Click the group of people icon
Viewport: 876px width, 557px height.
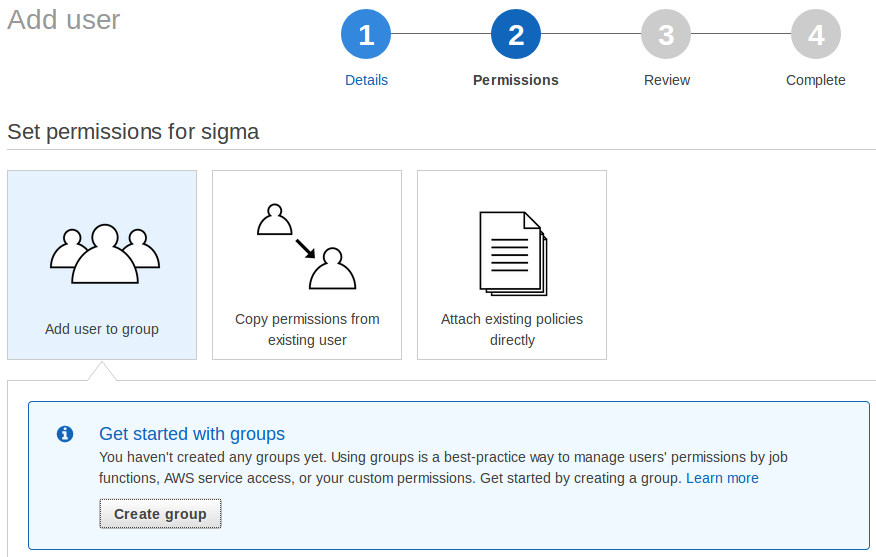click(x=104, y=254)
